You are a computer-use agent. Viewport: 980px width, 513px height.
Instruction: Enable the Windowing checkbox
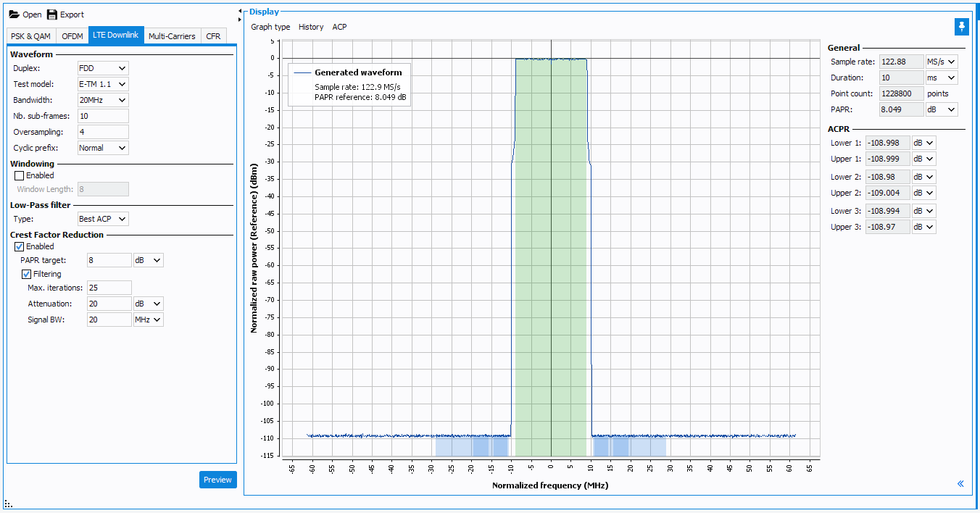20,175
